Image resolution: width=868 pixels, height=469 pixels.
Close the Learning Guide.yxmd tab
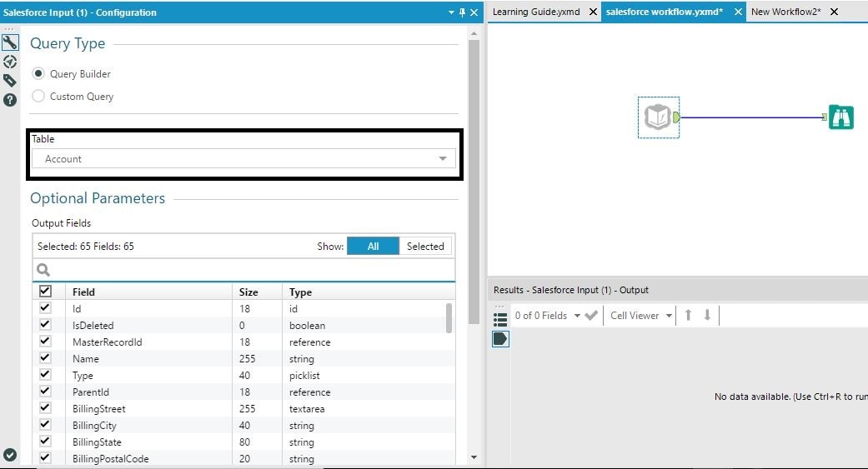[x=593, y=12]
